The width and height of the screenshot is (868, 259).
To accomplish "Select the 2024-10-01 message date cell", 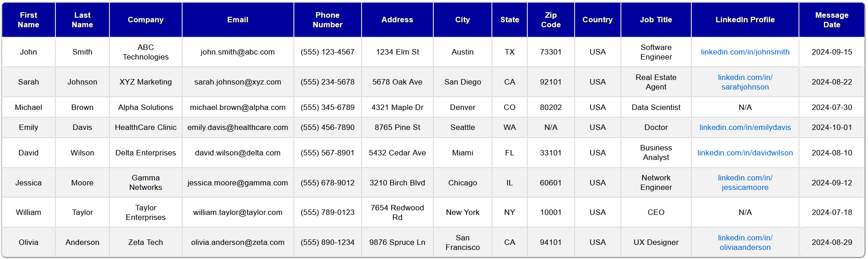I will tap(831, 128).
